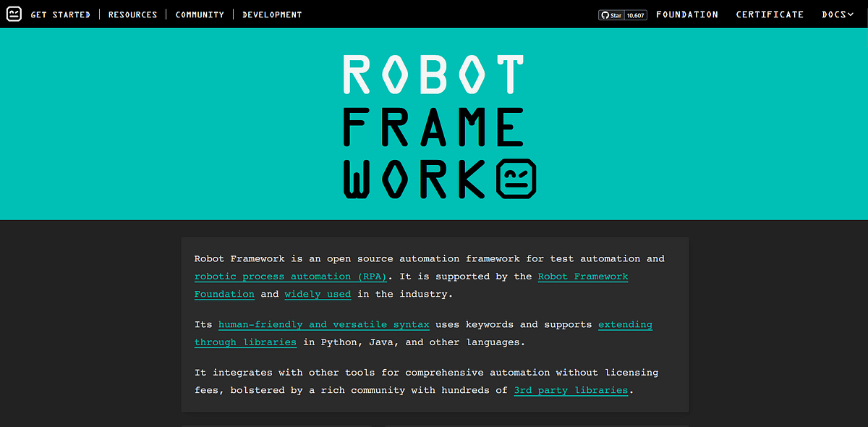868x427 pixels.
Task: Select GET STARTED in the navigation bar
Action: [x=60, y=14]
